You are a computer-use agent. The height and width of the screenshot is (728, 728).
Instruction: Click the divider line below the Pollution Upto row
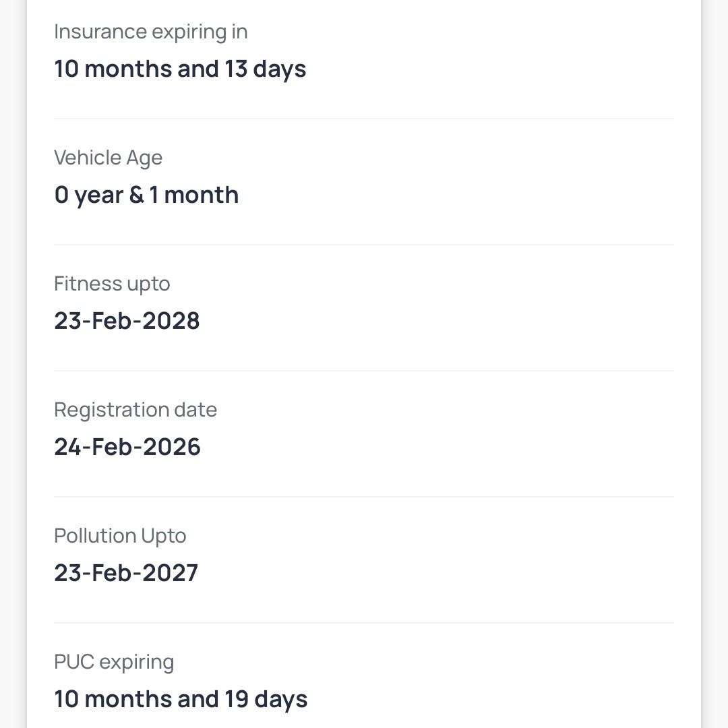tap(364, 623)
